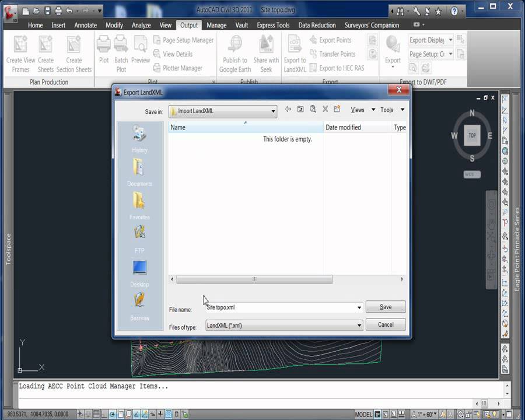Expand the File name dropdown arrow
The image size is (525, 420).
point(359,307)
